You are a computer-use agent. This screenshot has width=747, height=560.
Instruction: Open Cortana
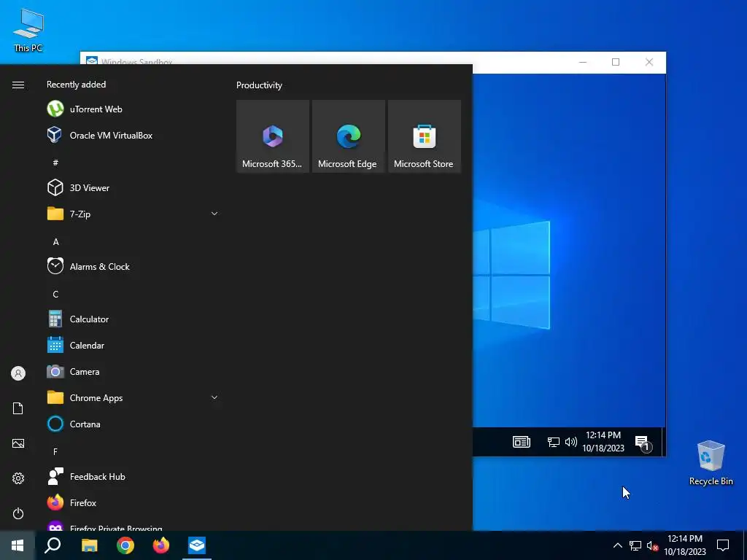tap(133, 424)
